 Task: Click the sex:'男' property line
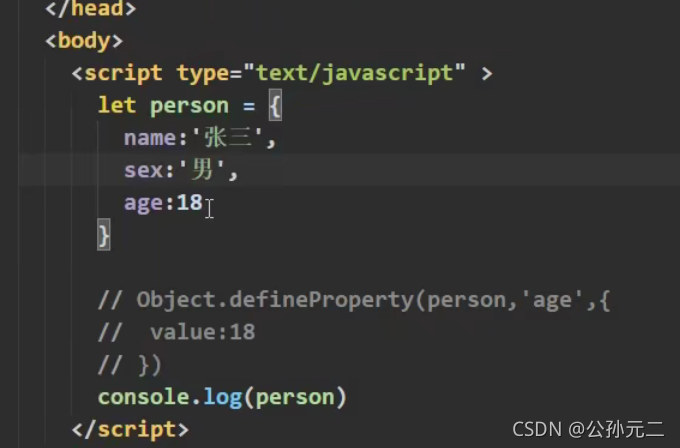[181, 170]
